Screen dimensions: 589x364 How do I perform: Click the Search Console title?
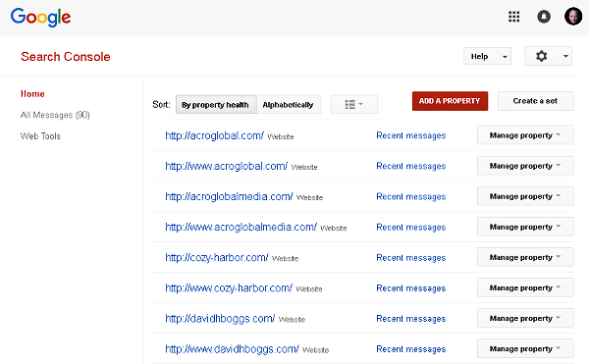[x=66, y=57]
